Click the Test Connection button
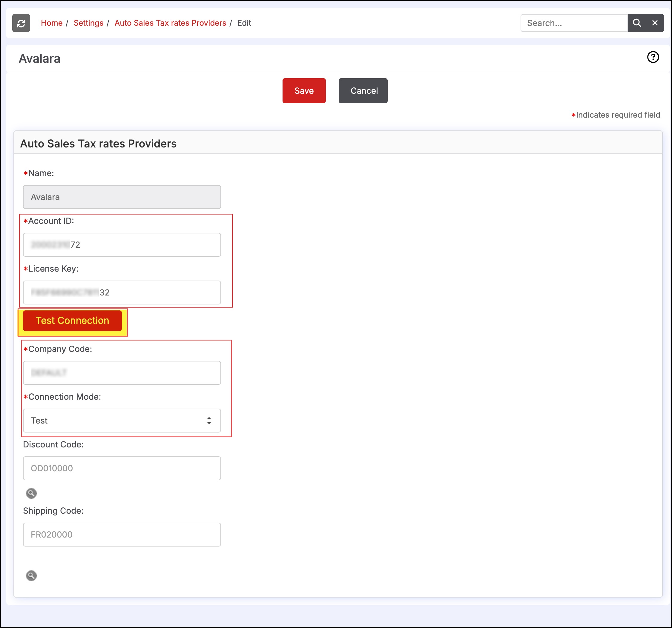Screen dimensions: 672x628 pos(72,321)
